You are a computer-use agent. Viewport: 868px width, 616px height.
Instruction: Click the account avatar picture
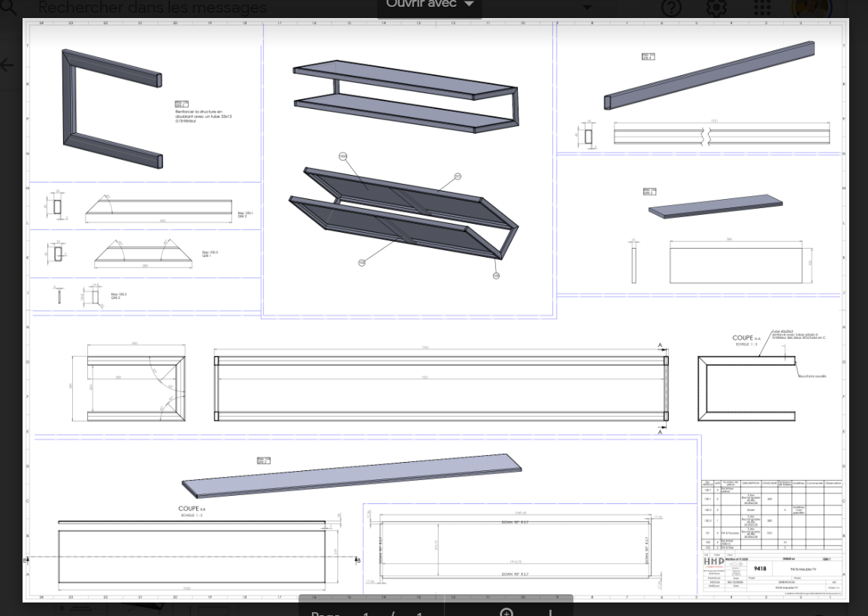click(812, 8)
